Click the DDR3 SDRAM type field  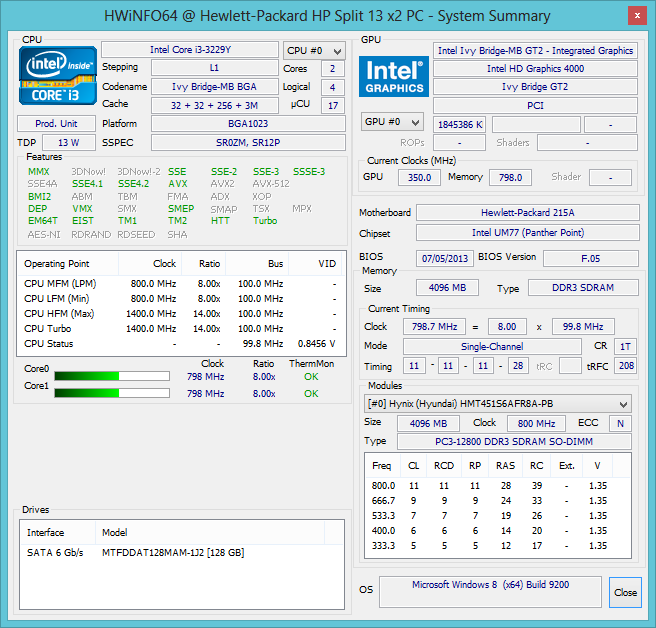(584, 288)
